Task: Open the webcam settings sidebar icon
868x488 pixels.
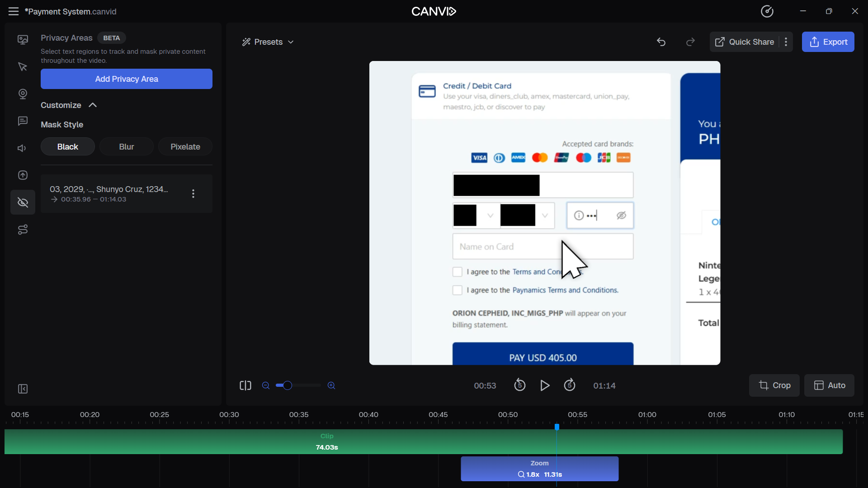Action: [23, 94]
